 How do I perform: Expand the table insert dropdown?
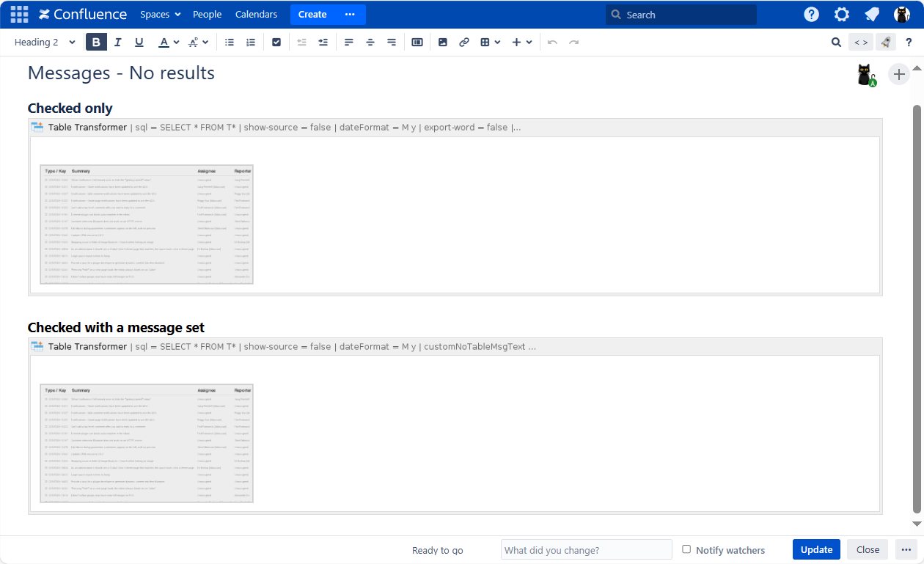(490, 43)
